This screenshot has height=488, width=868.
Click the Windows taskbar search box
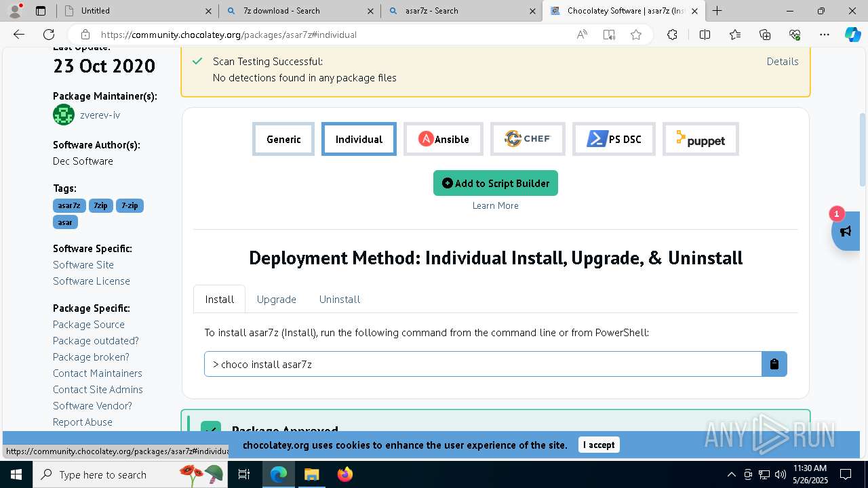[130, 474]
